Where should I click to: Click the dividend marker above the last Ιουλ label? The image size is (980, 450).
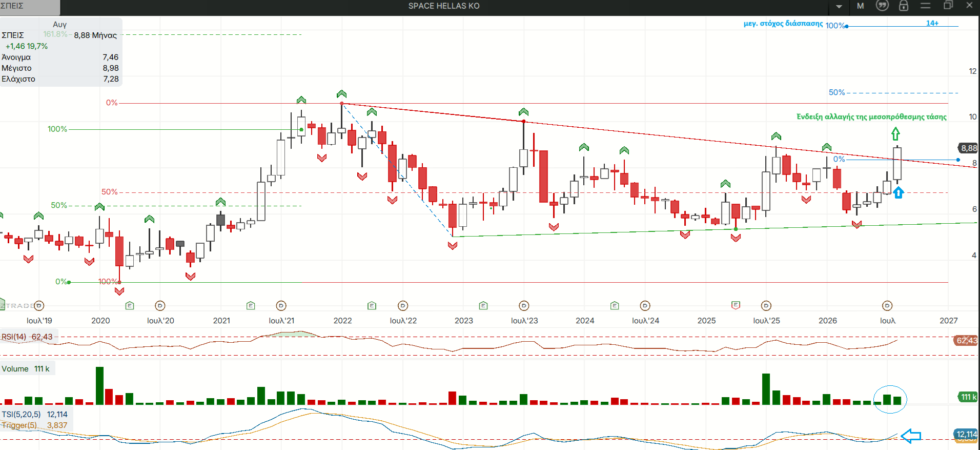click(887, 306)
